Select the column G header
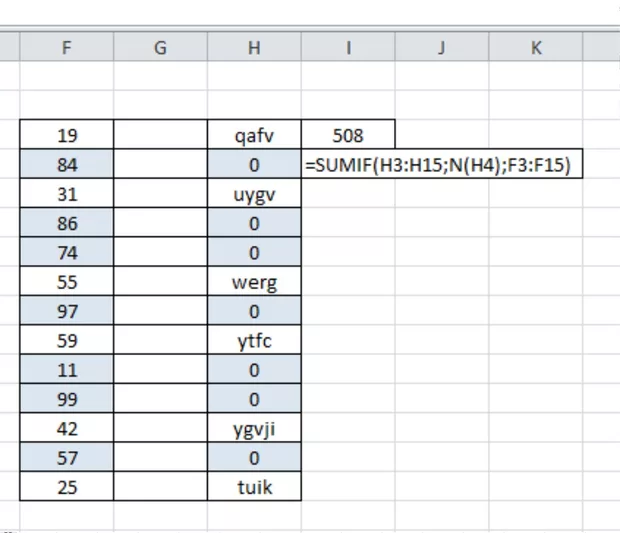Image resolution: width=620 pixels, height=533 pixels. [160, 47]
